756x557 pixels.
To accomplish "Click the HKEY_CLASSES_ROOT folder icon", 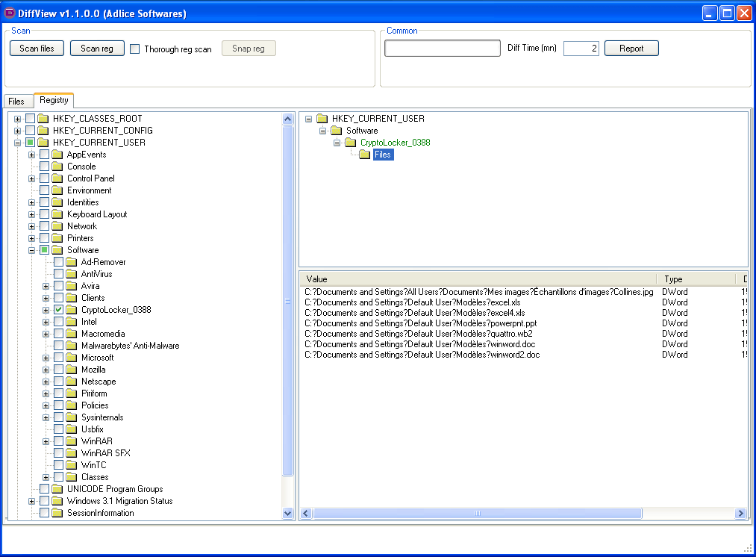I will coord(43,119).
